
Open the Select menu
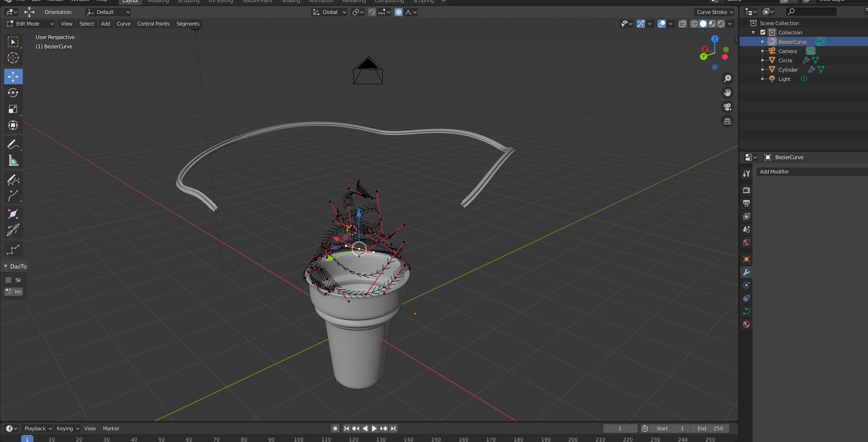87,24
